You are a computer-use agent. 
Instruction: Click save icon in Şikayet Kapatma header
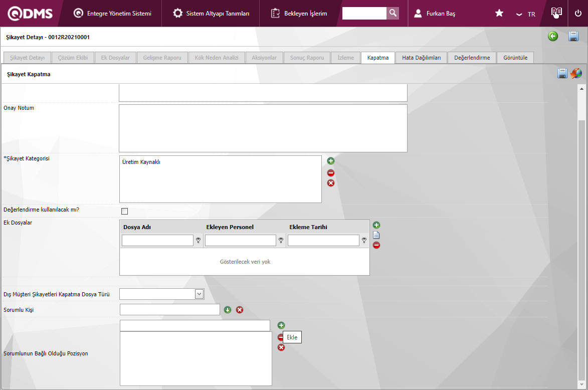(x=562, y=73)
